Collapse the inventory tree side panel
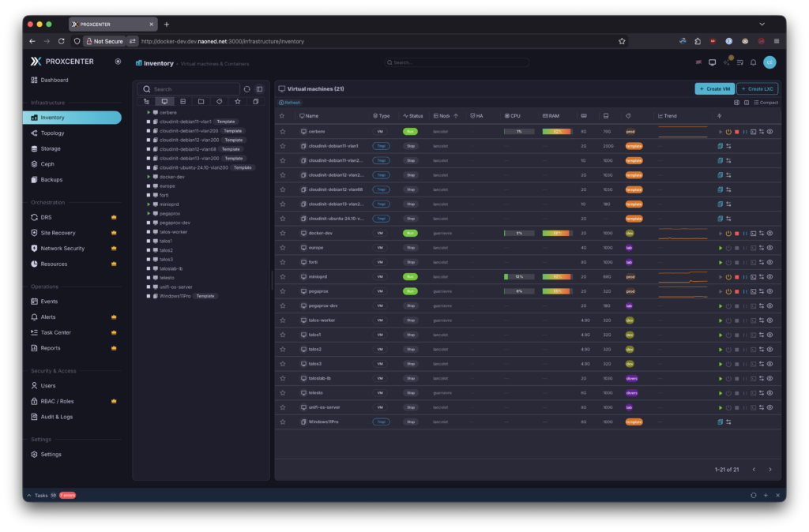 pos(259,89)
